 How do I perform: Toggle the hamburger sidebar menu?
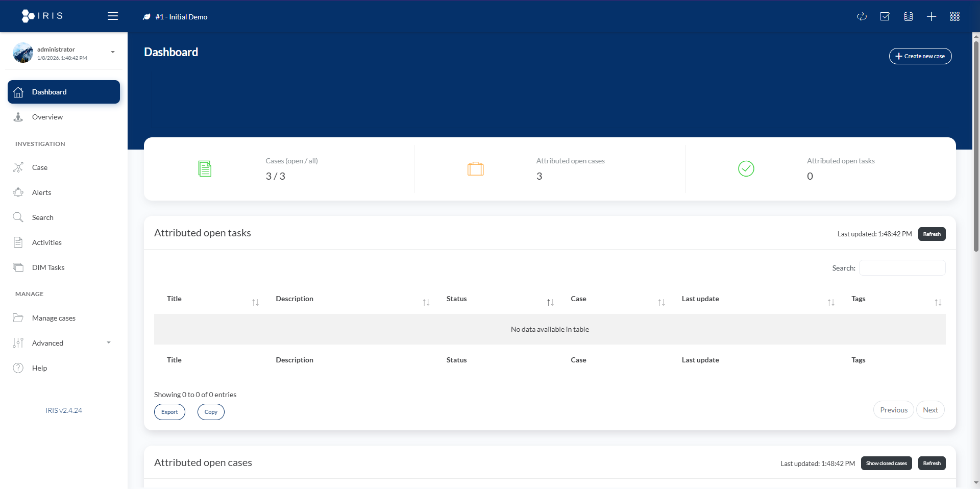tap(113, 16)
